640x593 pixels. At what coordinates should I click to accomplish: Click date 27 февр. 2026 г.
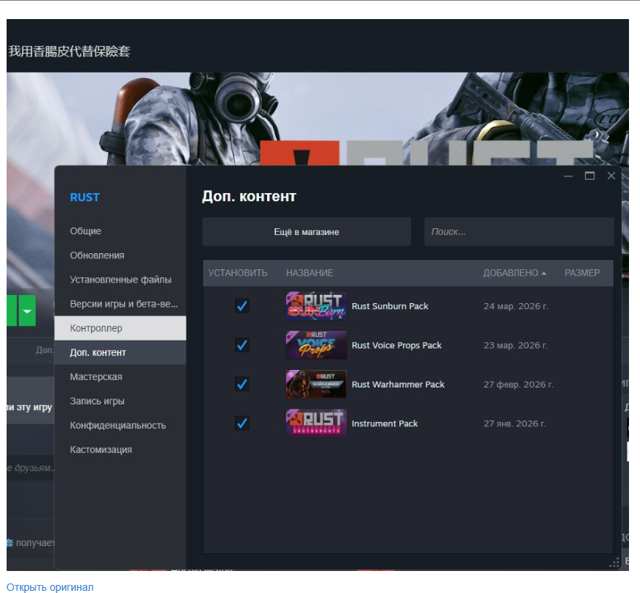pos(518,384)
